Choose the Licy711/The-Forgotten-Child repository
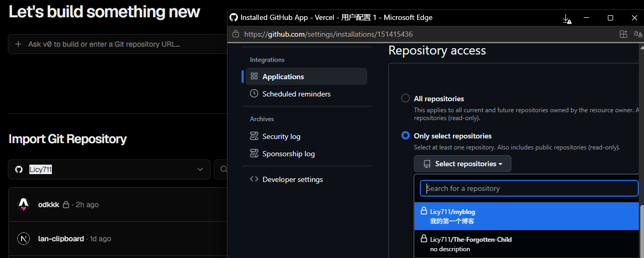 pos(527,244)
